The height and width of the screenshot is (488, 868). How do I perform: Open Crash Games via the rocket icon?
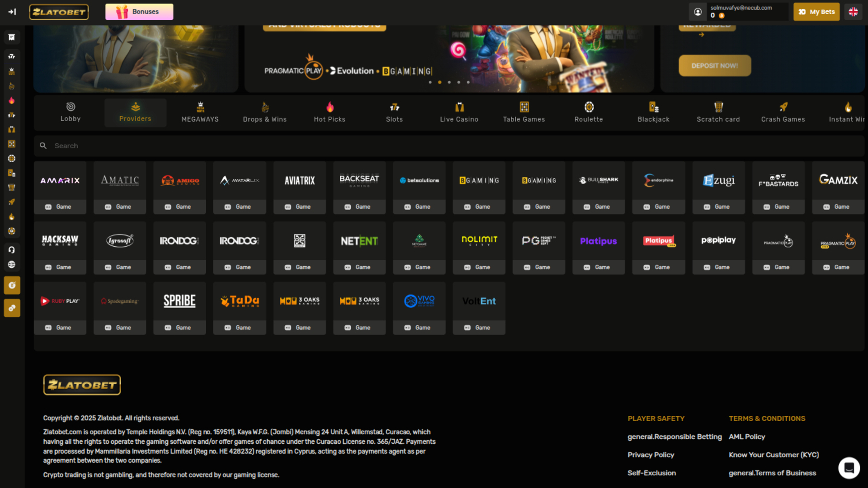point(783,108)
